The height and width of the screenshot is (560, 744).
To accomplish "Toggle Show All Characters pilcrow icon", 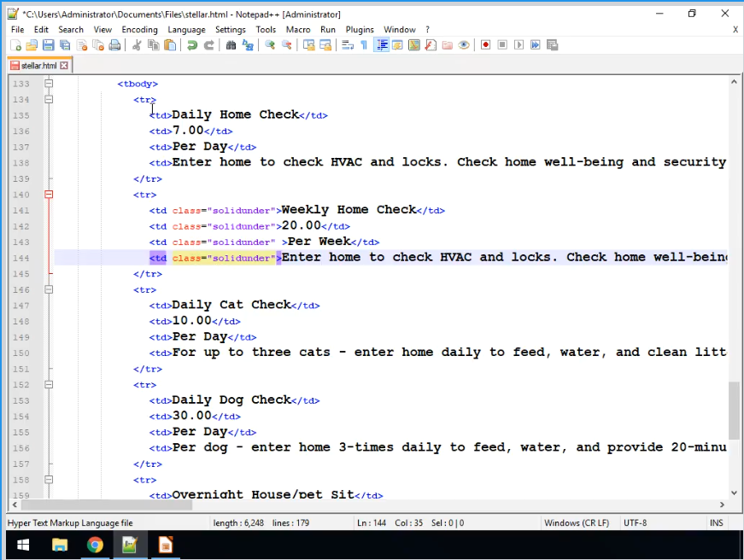I will point(364,45).
